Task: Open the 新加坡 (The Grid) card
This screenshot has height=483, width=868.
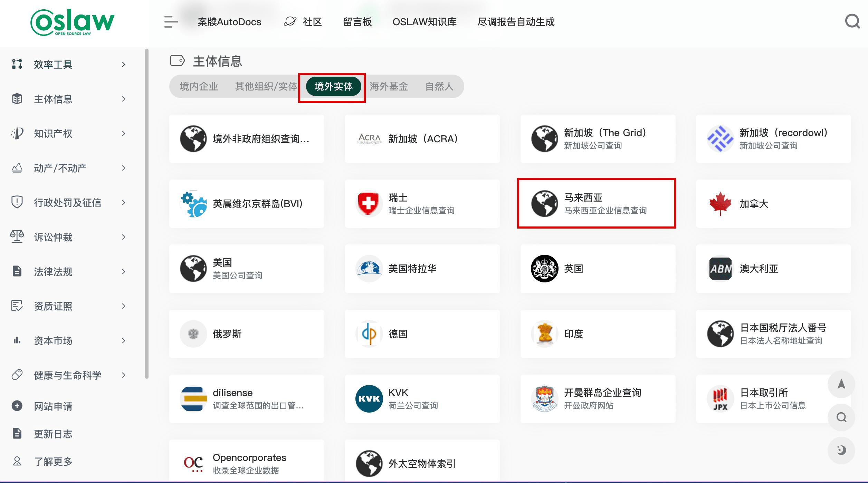Action: click(598, 139)
